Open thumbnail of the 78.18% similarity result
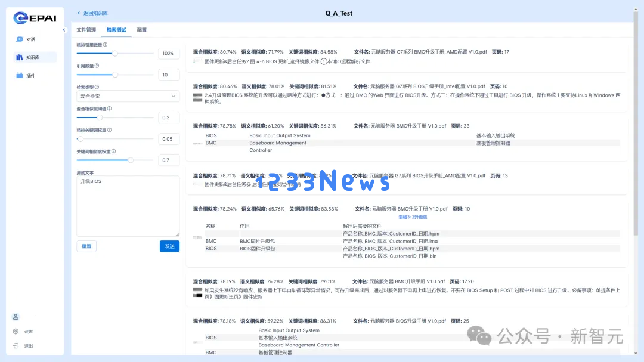The width and height of the screenshot is (644, 362). point(197,342)
